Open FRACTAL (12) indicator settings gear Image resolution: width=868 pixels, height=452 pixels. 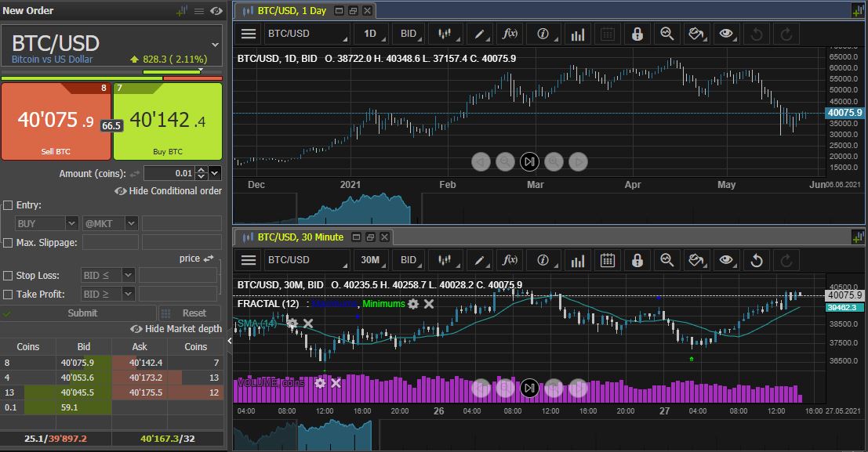[x=413, y=304]
